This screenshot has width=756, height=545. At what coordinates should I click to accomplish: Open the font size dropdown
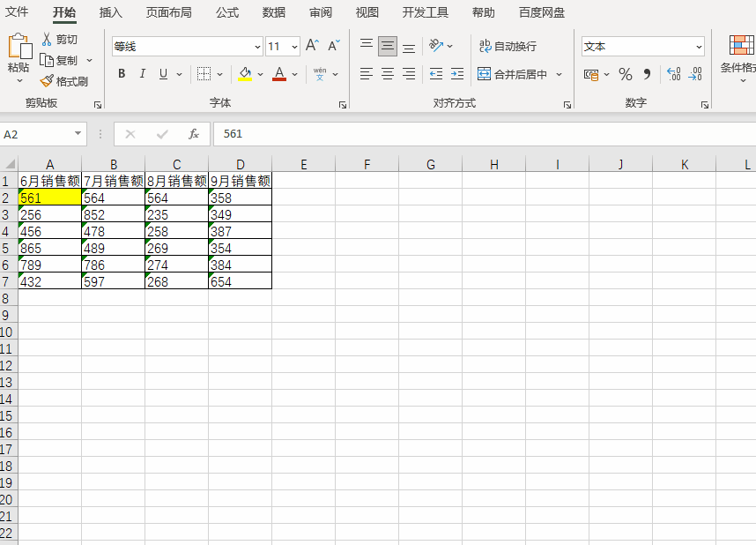pyautogui.click(x=294, y=47)
